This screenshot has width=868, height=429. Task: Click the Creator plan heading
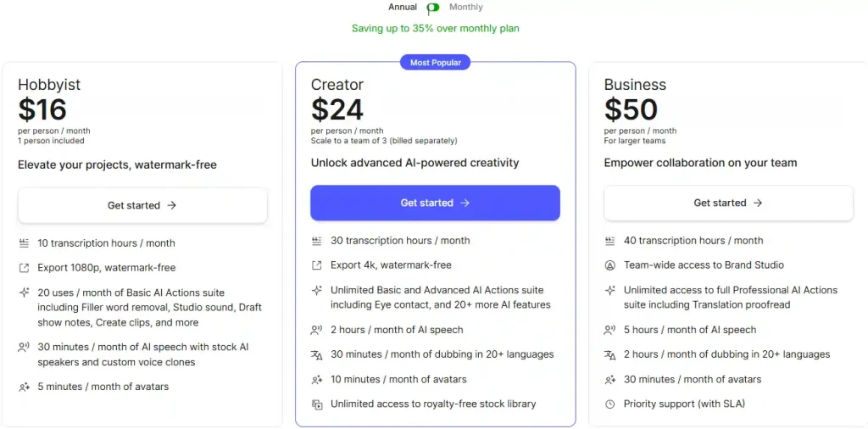coord(337,85)
